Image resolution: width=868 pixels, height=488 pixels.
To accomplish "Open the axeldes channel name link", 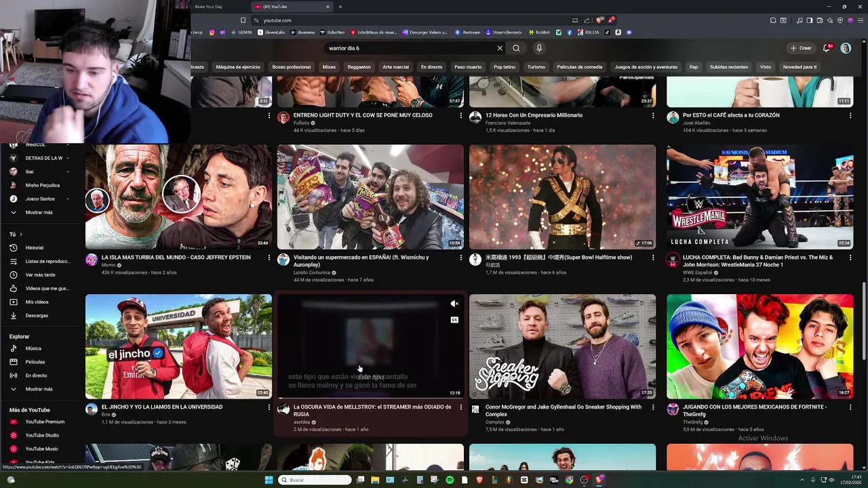I will [x=302, y=422].
